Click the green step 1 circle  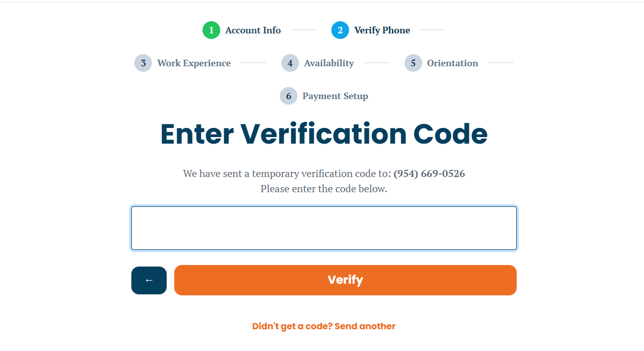[211, 30]
